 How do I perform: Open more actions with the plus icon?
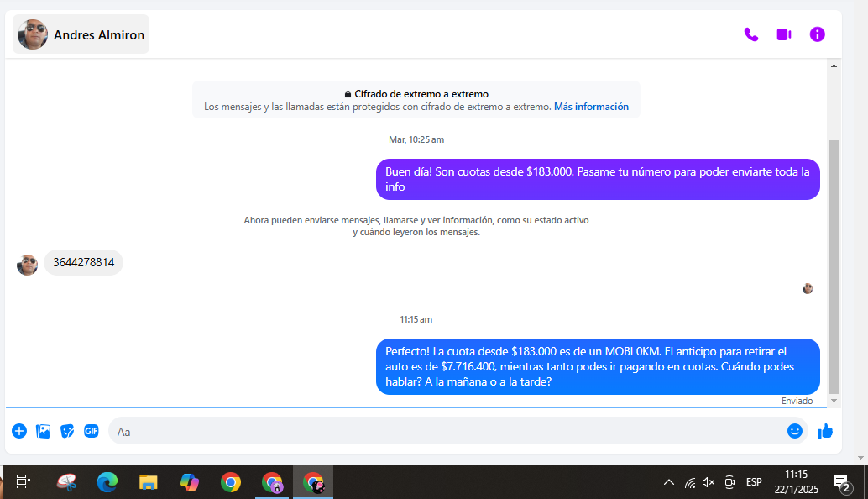[19, 431]
